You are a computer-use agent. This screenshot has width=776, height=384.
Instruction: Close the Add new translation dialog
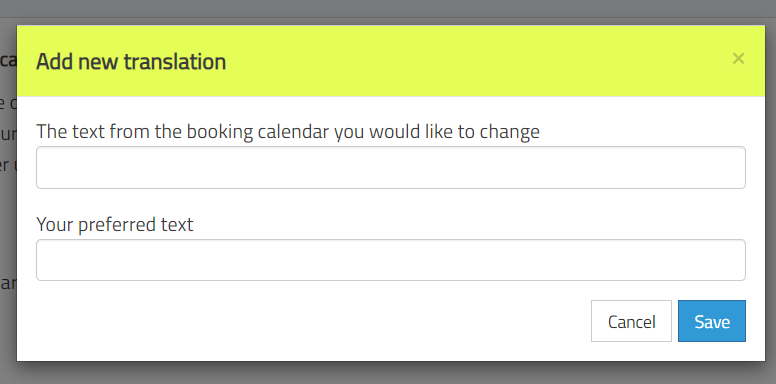pos(738,59)
